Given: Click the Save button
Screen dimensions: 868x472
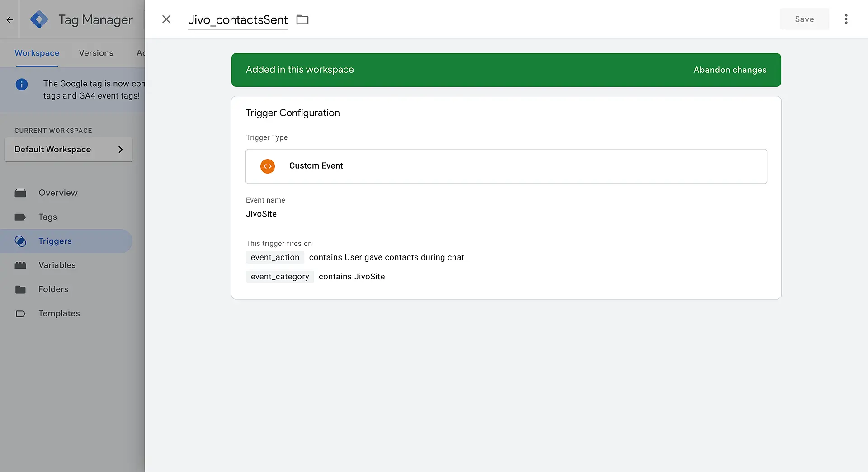Looking at the screenshot, I should point(804,19).
